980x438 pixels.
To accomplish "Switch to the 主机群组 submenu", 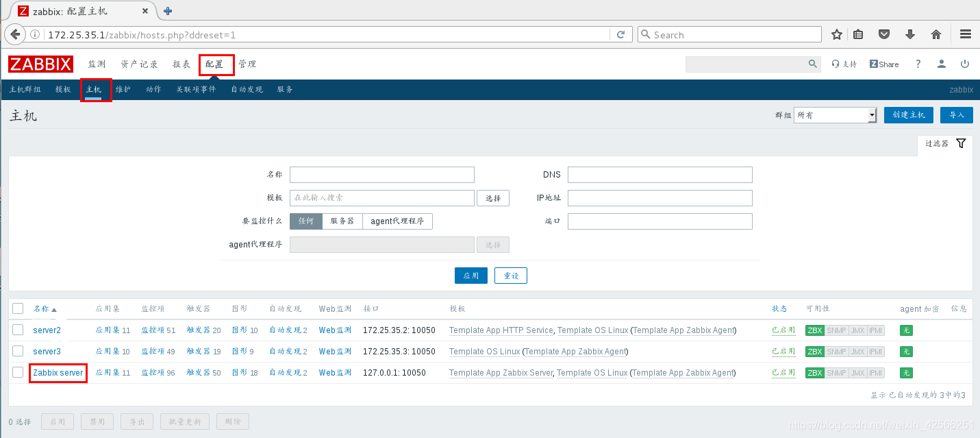I will point(25,90).
